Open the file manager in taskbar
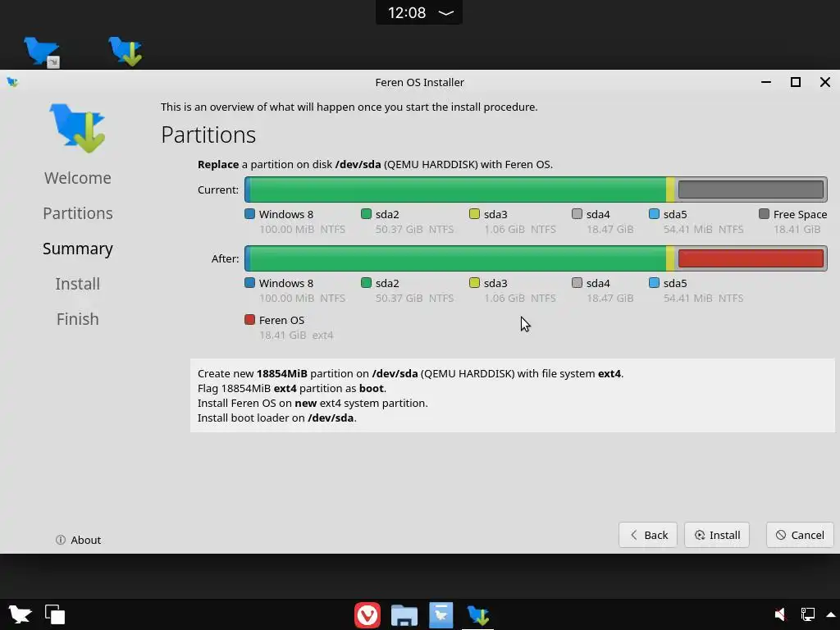 [404, 615]
